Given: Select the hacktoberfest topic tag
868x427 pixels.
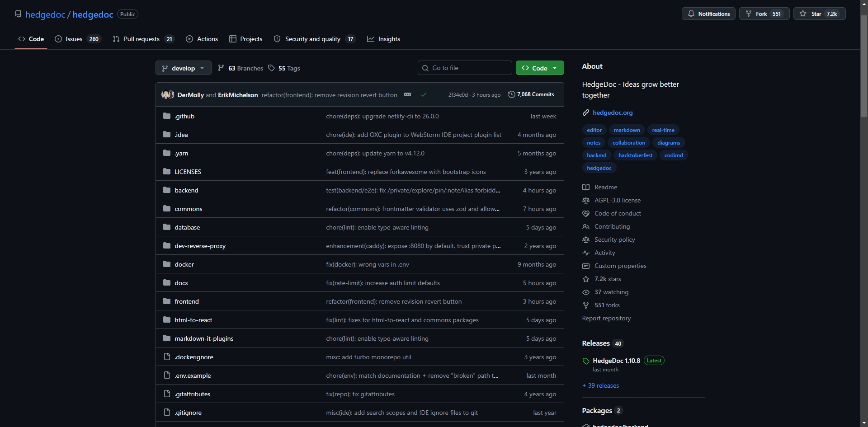Looking at the screenshot, I should pyautogui.click(x=635, y=155).
